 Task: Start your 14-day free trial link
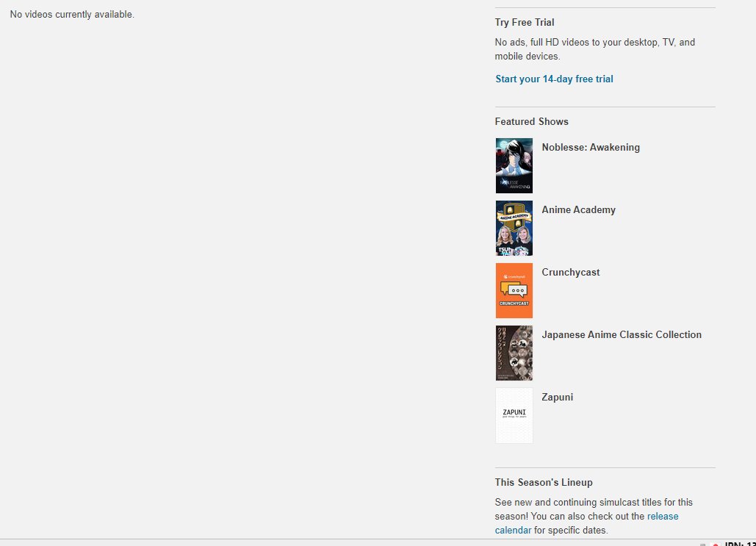[x=554, y=79]
